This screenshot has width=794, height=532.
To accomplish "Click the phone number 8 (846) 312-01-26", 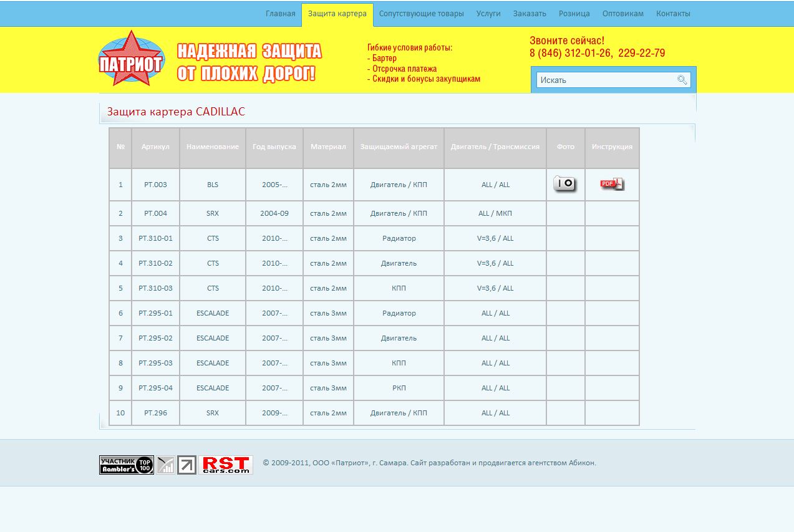I will point(571,54).
